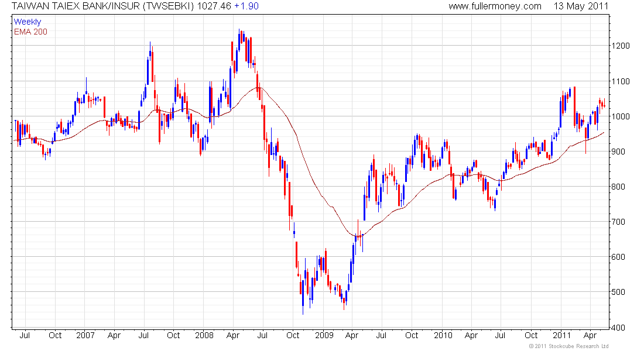Viewport: 644px width, 351px height.
Task: Click the 800 price axis label
Action: 619,187
